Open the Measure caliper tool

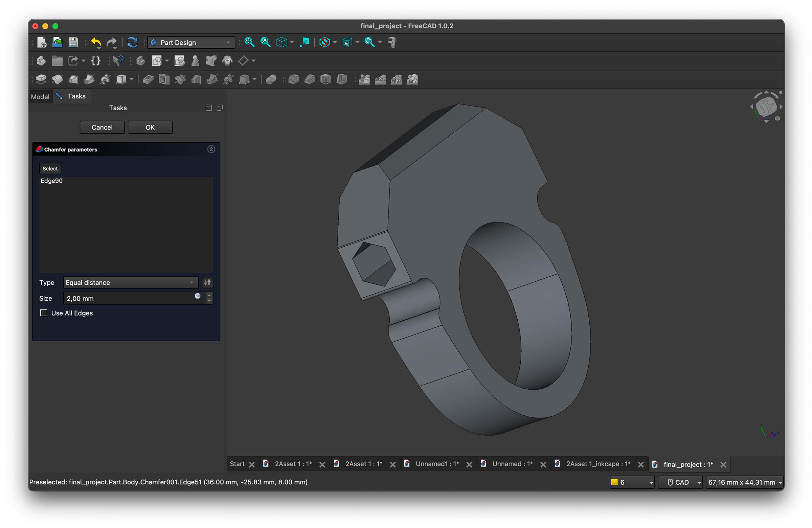tap(392, 42)
